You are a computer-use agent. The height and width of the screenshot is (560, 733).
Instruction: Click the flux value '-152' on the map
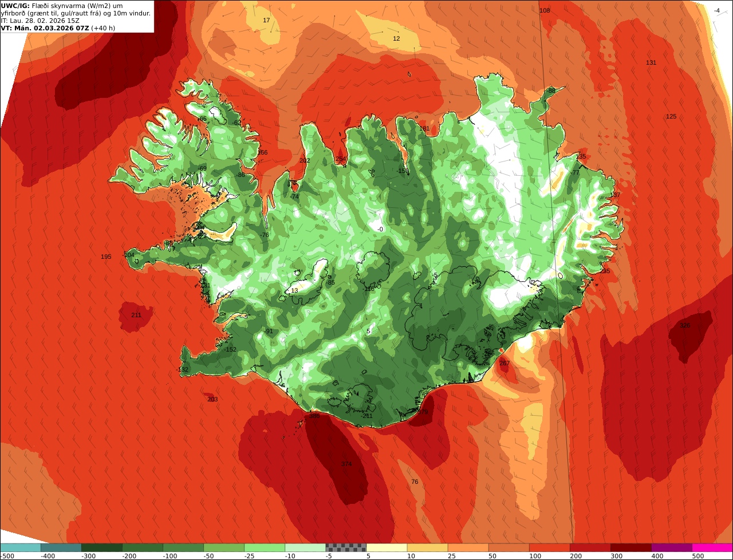(230, 349)
